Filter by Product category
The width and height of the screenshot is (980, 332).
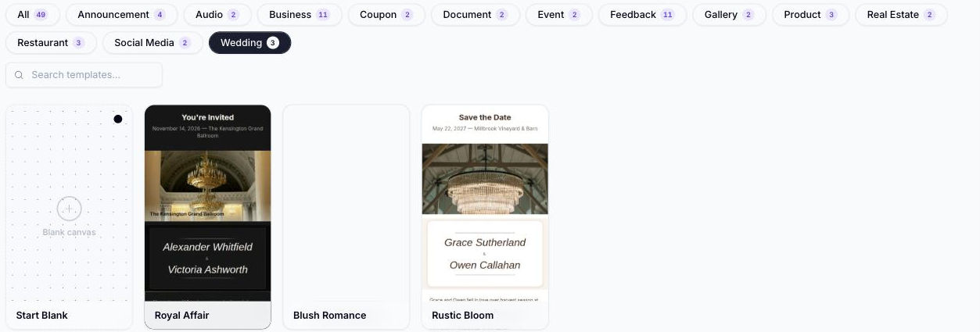click(x=810, y=15)
